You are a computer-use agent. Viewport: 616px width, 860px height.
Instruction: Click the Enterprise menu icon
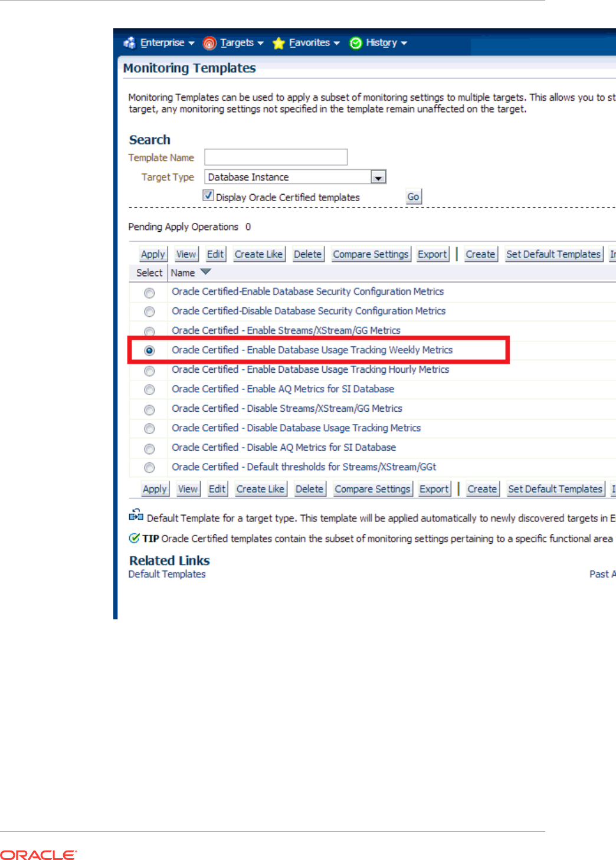pyautogui.click(x=129, y=43)
